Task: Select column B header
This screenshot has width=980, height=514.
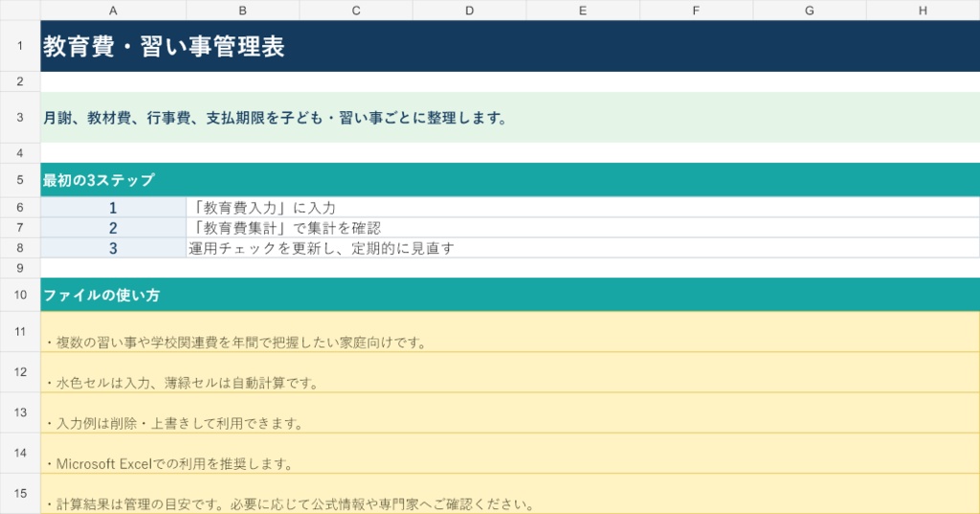Action: click(x=242, y=10)
